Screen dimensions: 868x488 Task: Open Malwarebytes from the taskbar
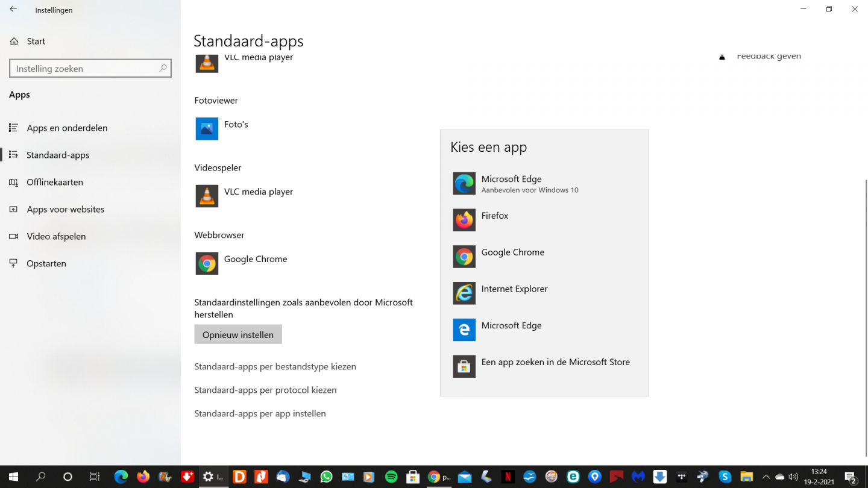pos(638,477)
